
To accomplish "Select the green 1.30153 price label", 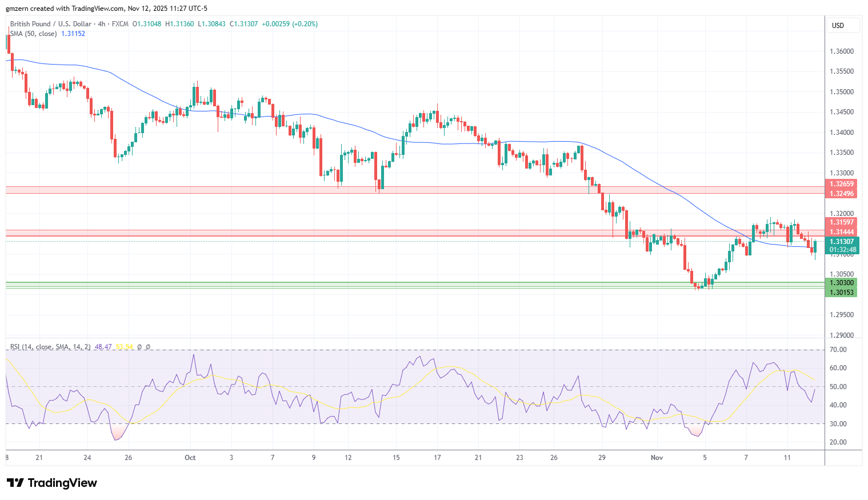I will 842,293.
